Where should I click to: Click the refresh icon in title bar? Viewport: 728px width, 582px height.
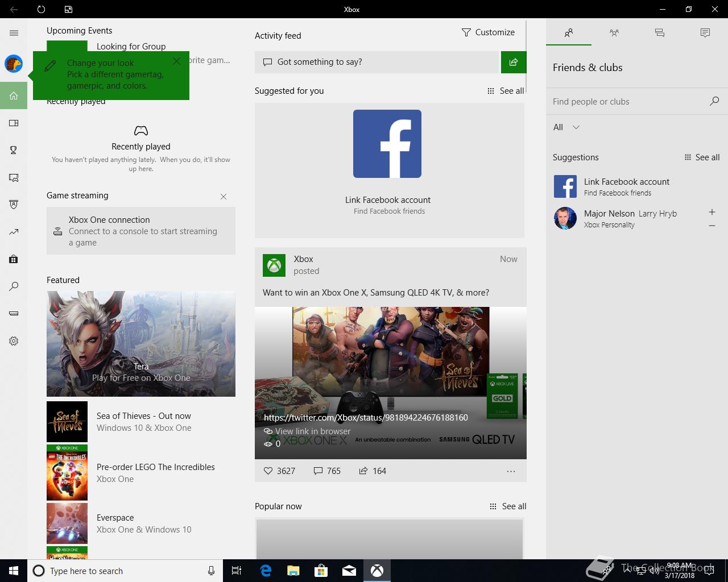pyautogui.click(x=41, y=9)
